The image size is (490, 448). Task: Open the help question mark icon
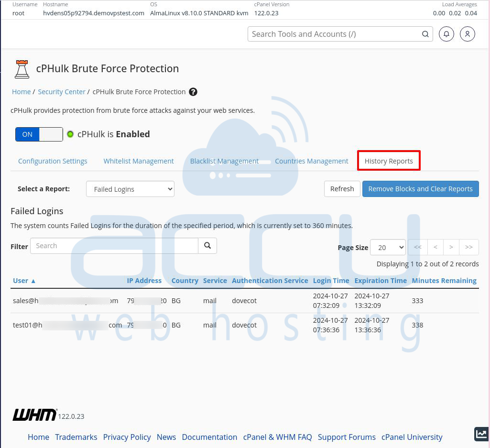coord(193,92)
